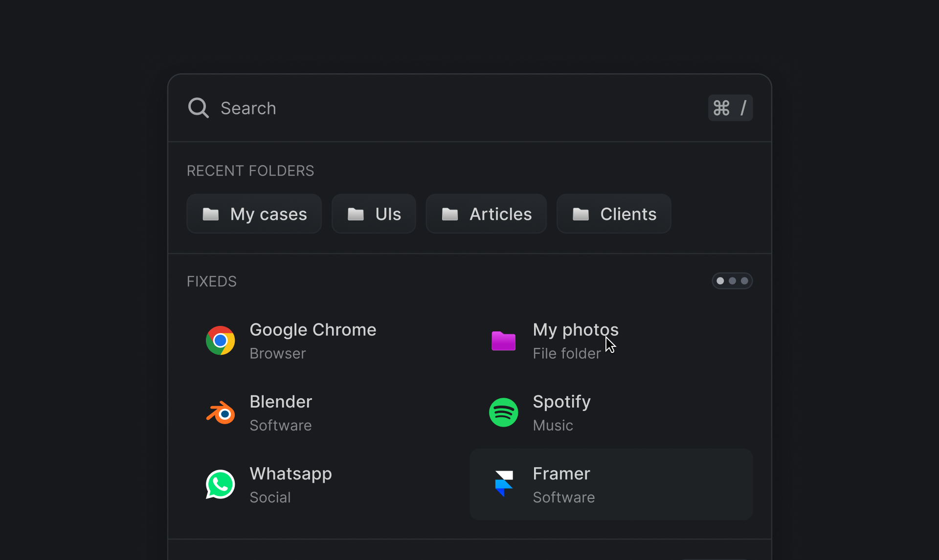Switch to second page dot in Fixeds
Image resolution: width=939 pixels, height=560 pixels.
732,281
